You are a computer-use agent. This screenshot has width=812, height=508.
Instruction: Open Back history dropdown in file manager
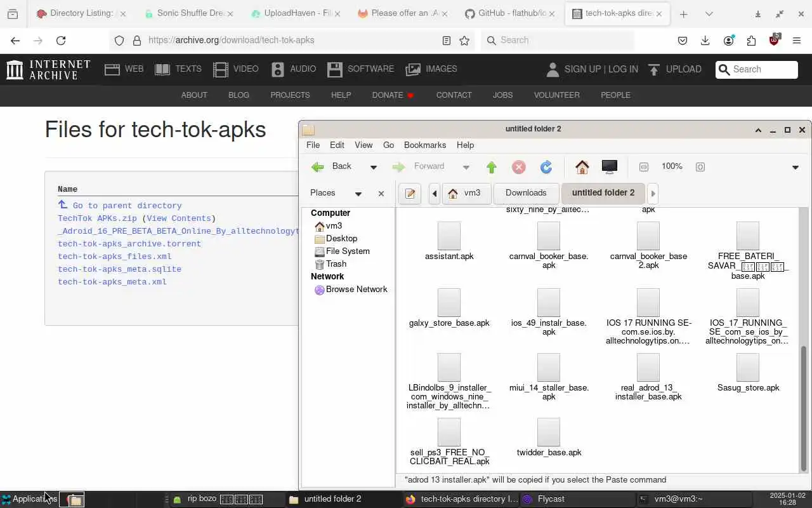373,167
